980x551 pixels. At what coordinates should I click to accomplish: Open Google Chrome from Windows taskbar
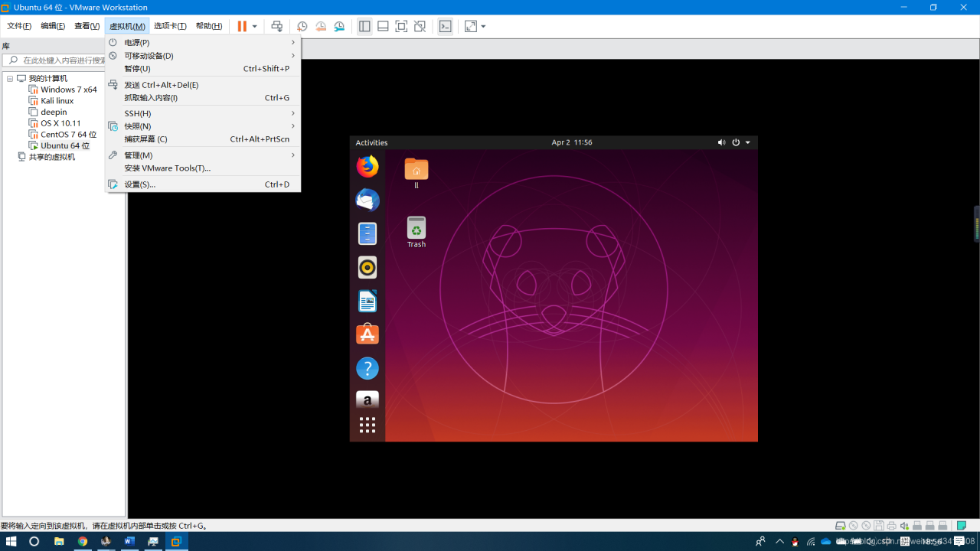click(82, 541)
